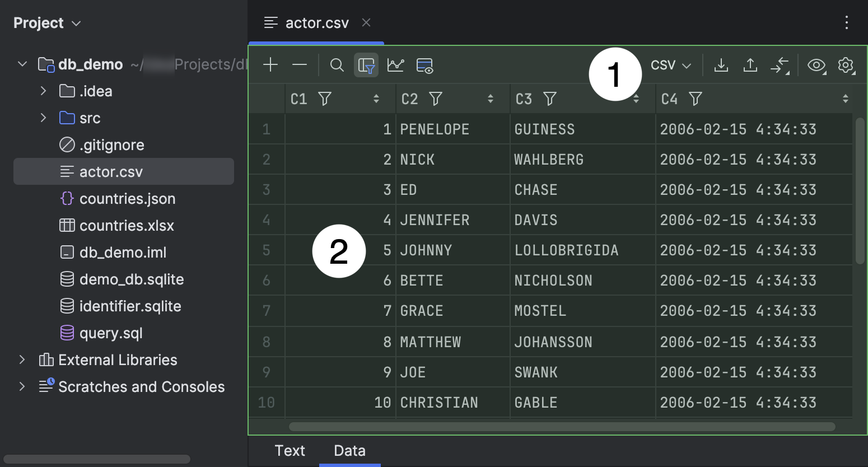This screenshot has width=868, height=467.
Task: Close the actor.csv editor tab
Action: coord(366,23)
